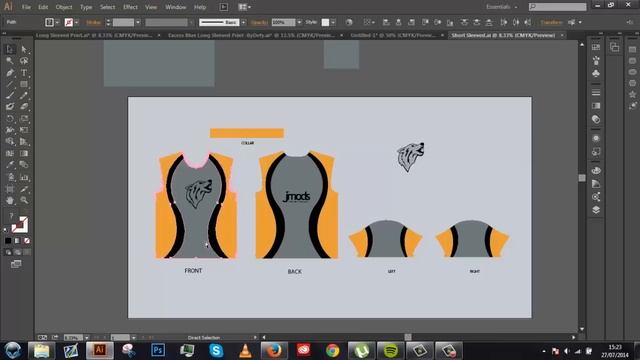Open the fill color dropdown arrow

click(x=57, y=22)
